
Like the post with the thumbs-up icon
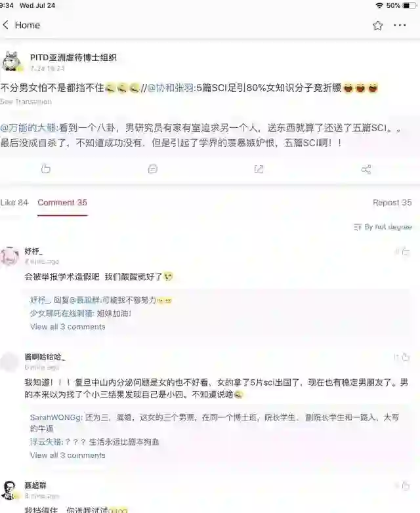pyautogui.click(x=45, y=169)
